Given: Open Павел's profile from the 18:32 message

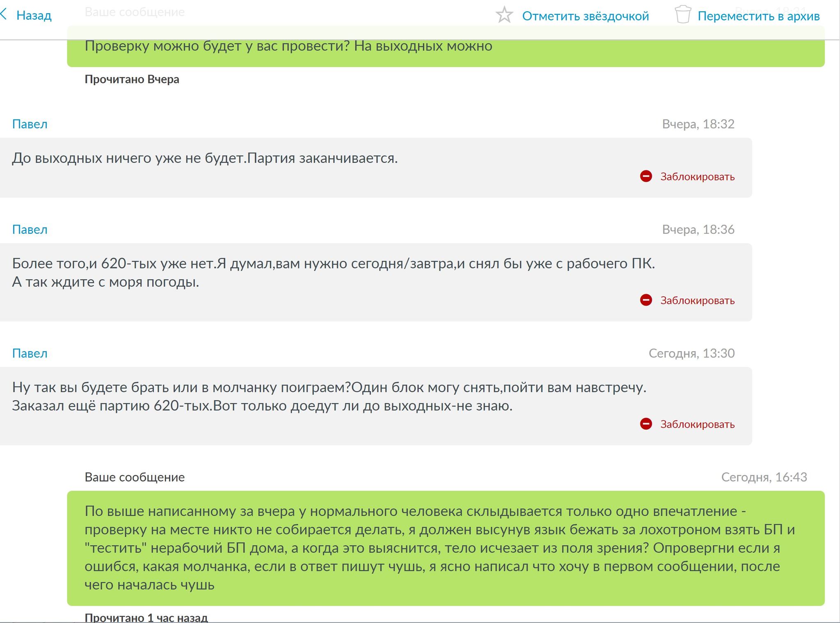Looking at the screenshot, I should pyautogui.click(x=30, y=124).
